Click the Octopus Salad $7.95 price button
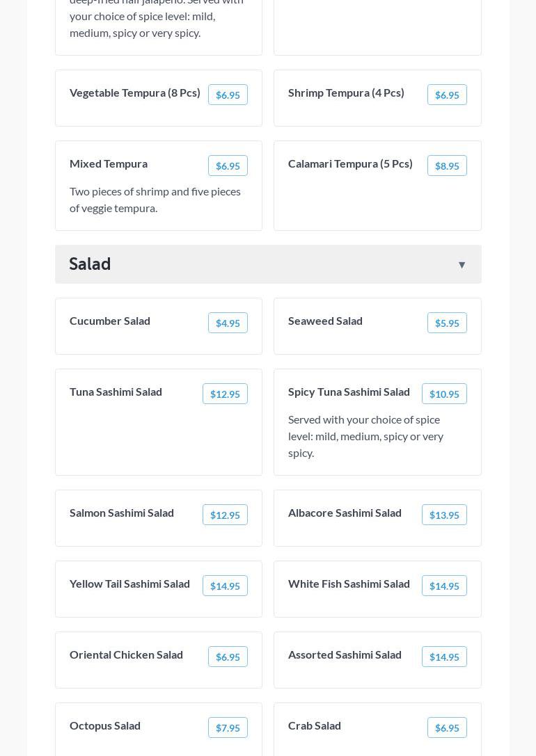Viewport: 536px width, 756px height. [228, 728]
